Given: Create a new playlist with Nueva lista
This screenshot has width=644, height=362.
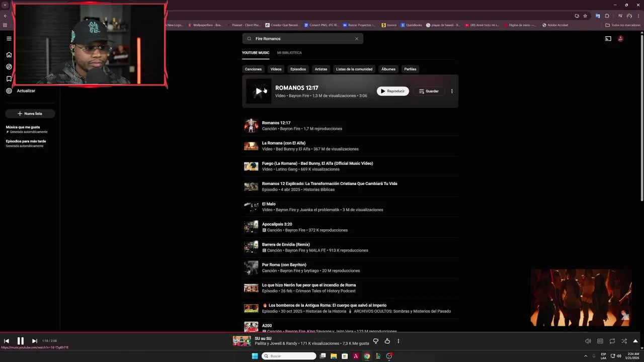Looking at the screenshot, I should click(30, 114).
